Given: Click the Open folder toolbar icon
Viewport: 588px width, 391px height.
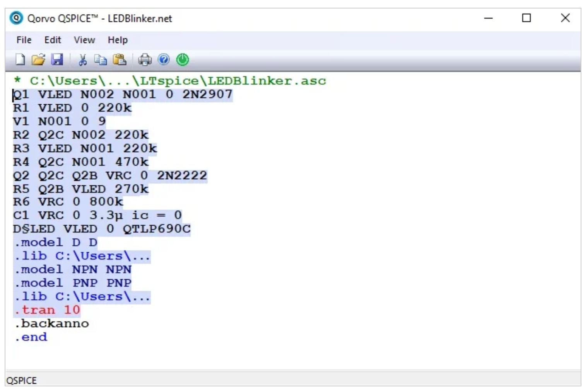Looking at the screenshot, I should (38, 59).
